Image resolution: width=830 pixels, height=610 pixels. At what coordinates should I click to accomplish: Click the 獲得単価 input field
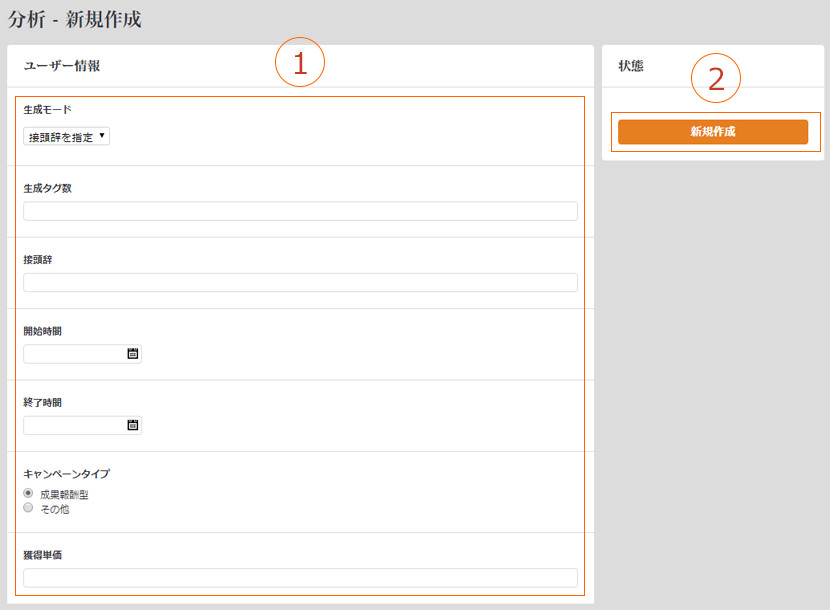tap(300, 578)
